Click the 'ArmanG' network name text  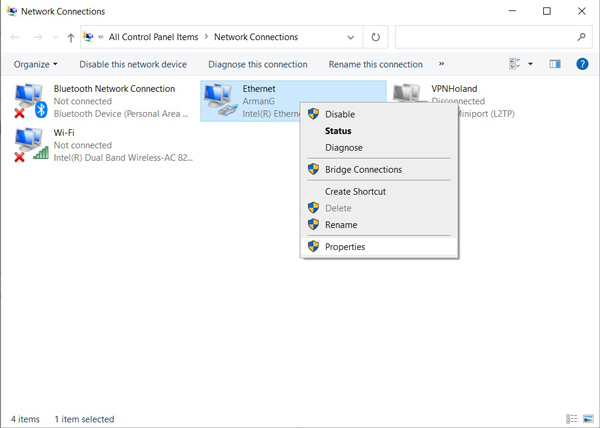coord(258,101)
